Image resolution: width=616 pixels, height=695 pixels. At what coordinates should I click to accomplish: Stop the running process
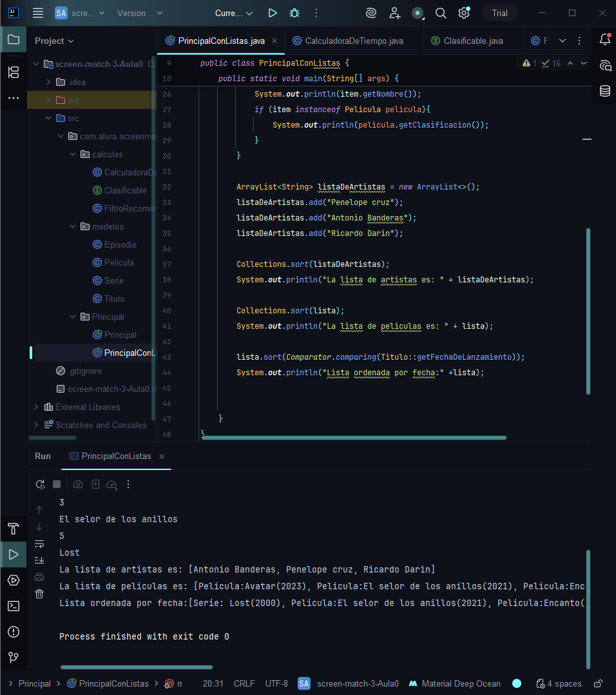[x=57, y=484]
